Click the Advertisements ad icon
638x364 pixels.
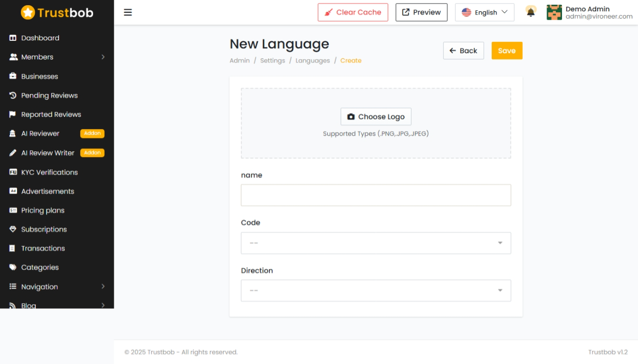pyautogui.click(x=13, y=191)
